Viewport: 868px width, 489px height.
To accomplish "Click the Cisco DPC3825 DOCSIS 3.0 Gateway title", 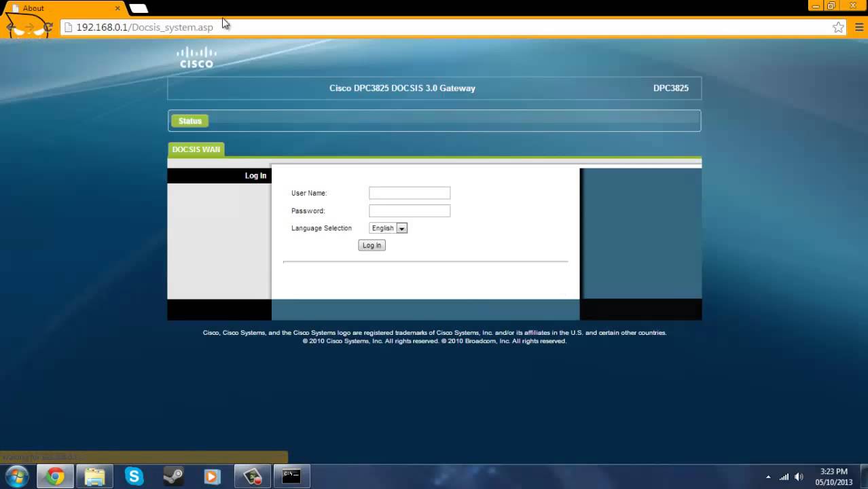I will [x=402, y=88].
